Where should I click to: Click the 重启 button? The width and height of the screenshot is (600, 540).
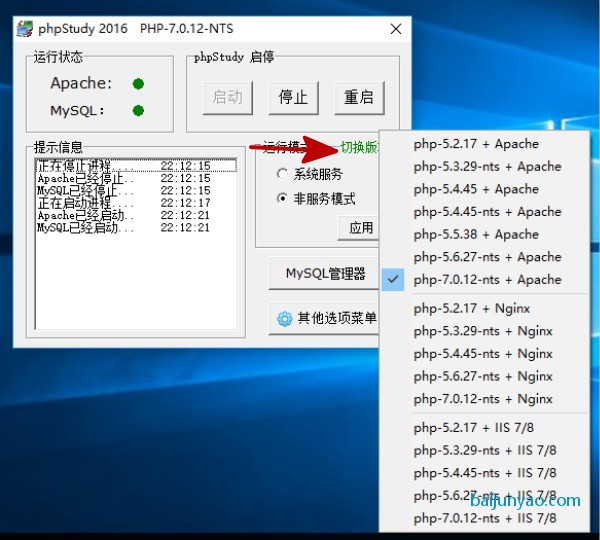pos(359,97)
